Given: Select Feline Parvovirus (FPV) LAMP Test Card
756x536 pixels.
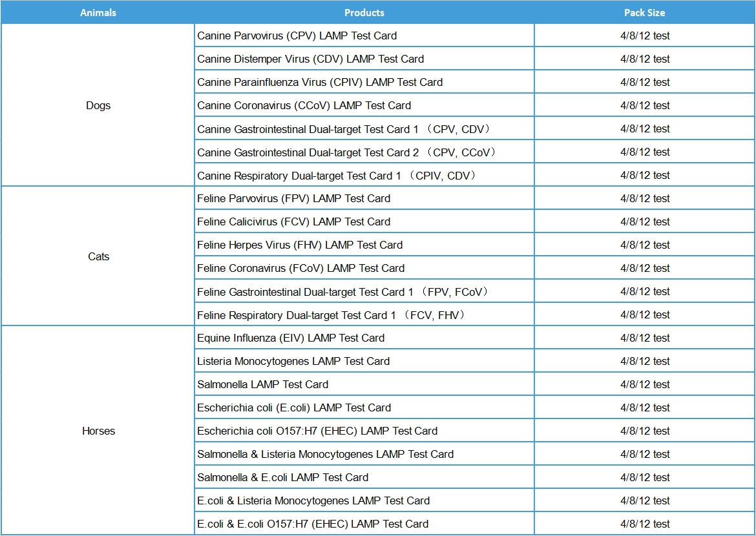Looking at the screenshot, I should tap(293, 199).
